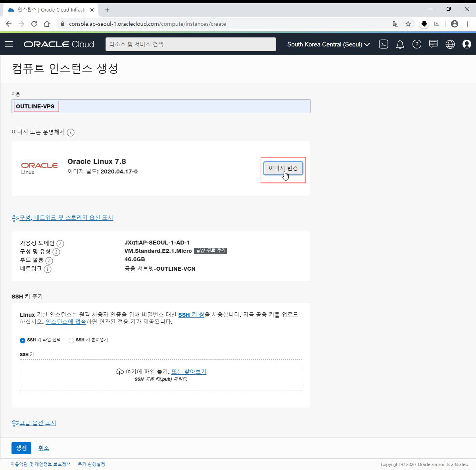Open the help question mark icon
This screenshot has width=476, height=470.
(x=417, y=44)
